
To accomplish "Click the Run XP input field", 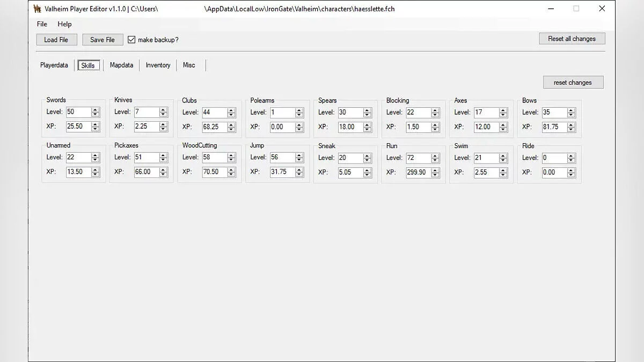I will (418, 173).
